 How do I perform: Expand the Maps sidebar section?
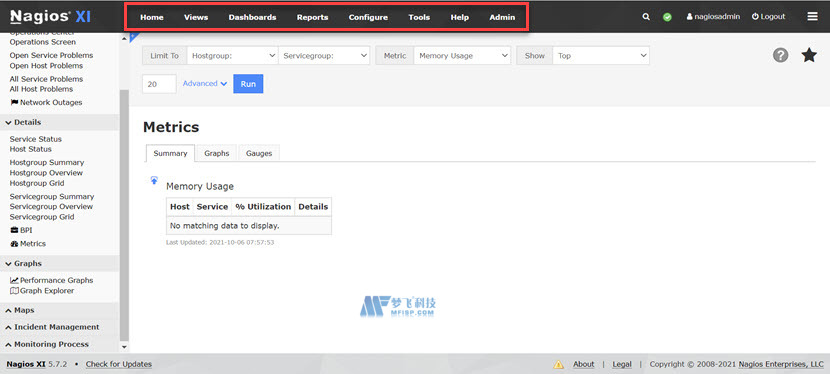[59, 310]
